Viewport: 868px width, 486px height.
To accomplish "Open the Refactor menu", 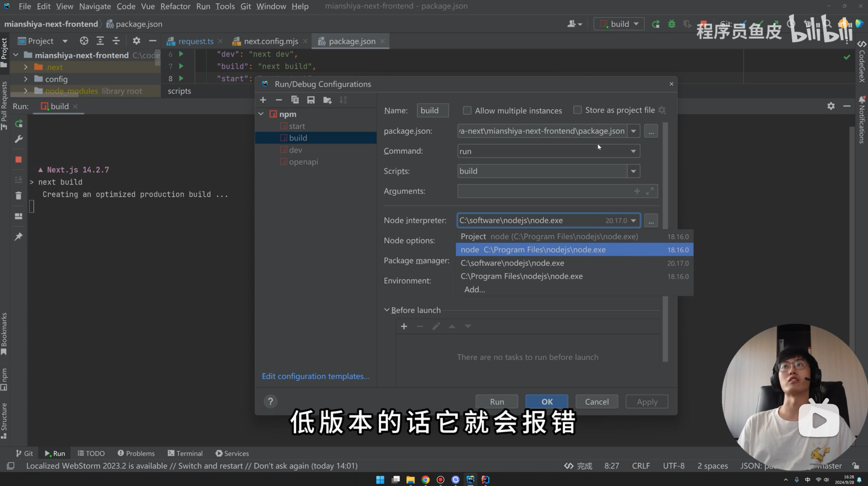I will coord(175,6).
